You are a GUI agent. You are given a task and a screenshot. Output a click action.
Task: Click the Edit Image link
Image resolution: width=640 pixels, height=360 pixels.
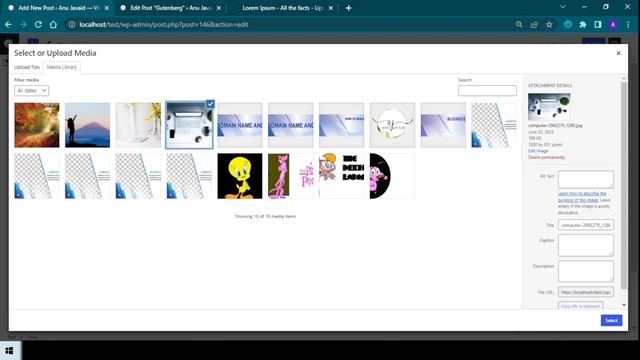click(x=538, y=151)
